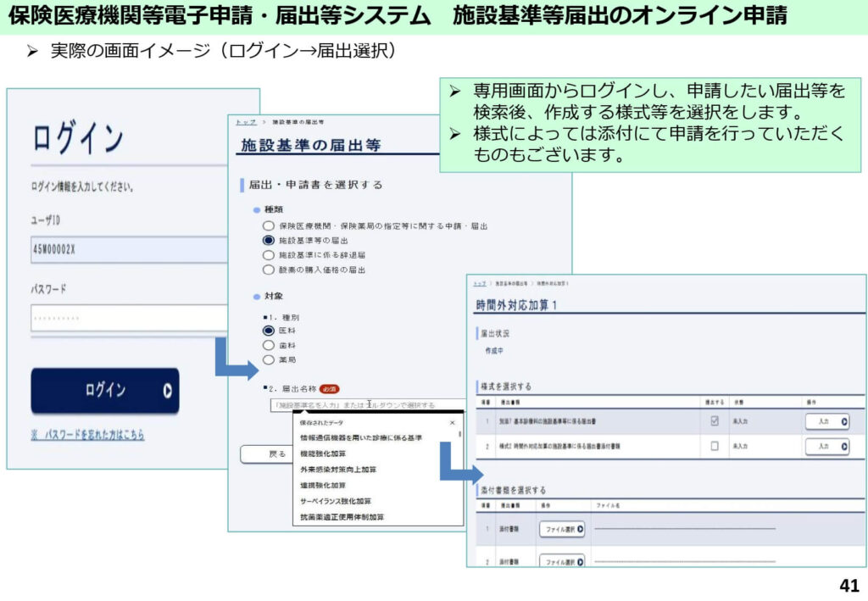Select 歯科 as the target type
The width and height of the screenshot is (868, 601).
[x=269, y=345]
